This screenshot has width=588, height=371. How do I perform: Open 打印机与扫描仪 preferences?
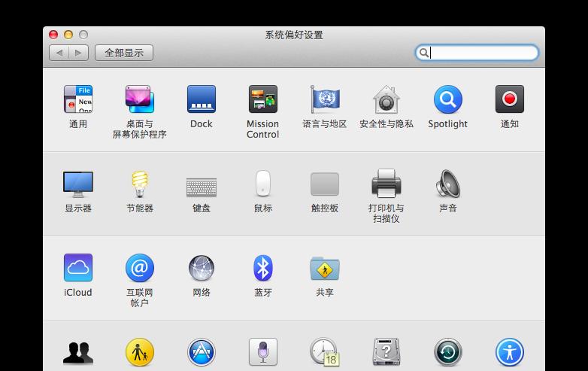pyautogui.click(x=386, y=184)
